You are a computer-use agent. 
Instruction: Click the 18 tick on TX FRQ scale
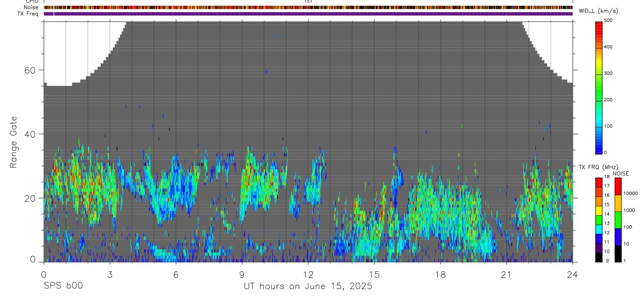point(606,177)
